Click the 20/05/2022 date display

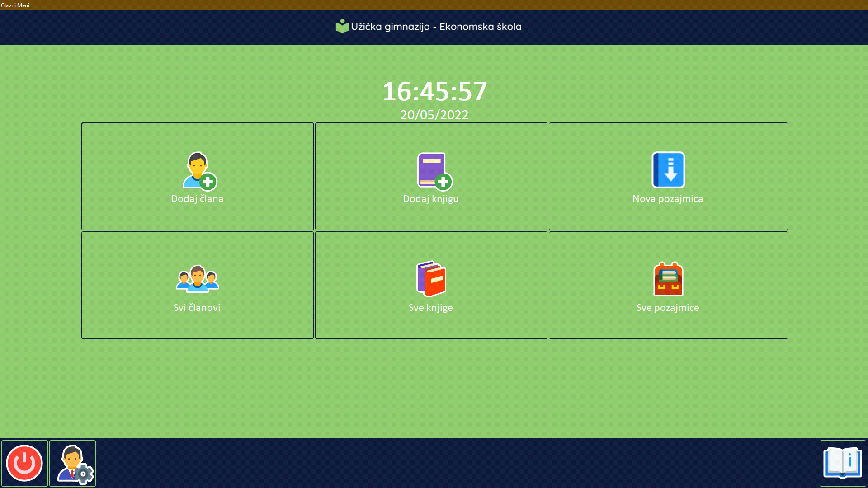click(434, 115)
